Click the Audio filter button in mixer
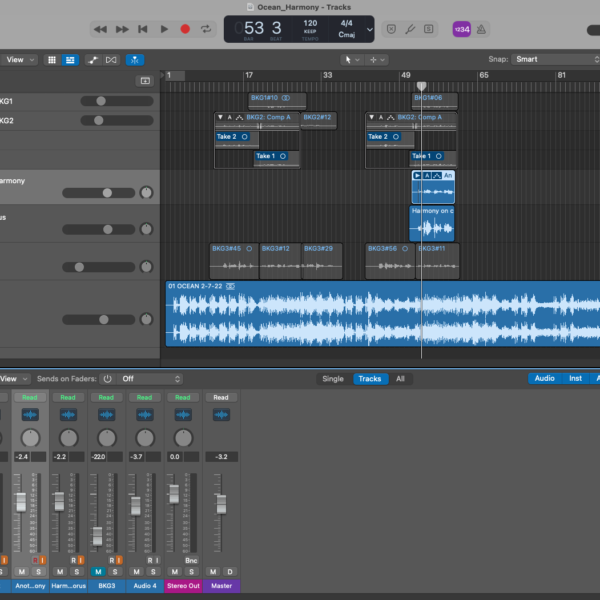This screenshot has height=600, width=600. point(545,378)
